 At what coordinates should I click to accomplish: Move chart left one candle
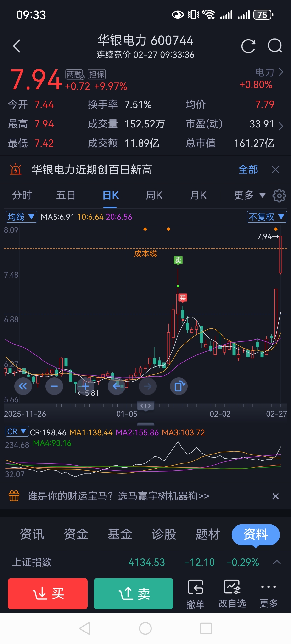[x=116, y=386]
